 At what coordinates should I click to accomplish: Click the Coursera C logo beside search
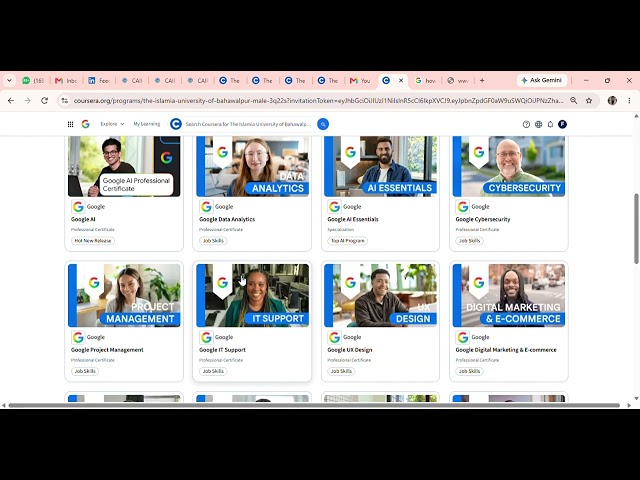(x=176, y=124)
